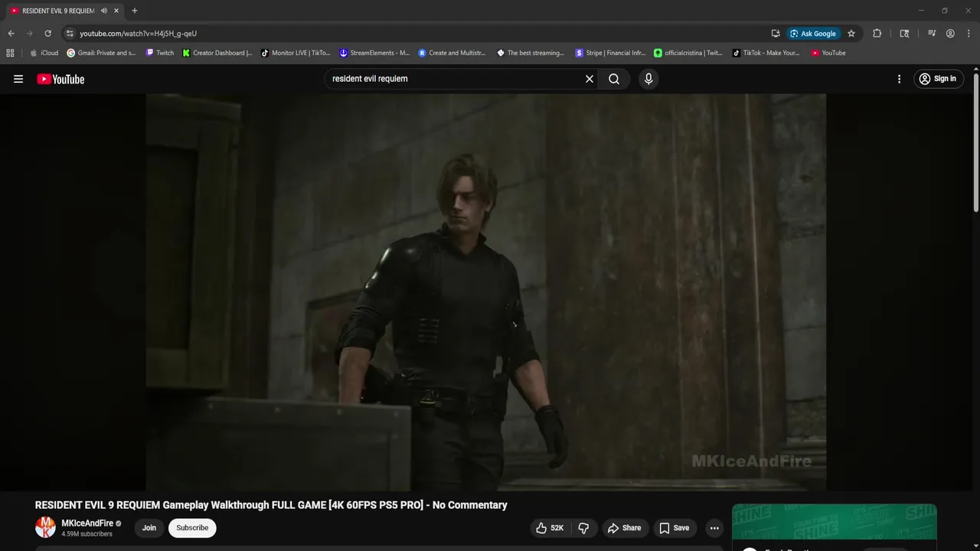Sign in to YouTube
Screen dimensions: 980x551
point(938,79)
